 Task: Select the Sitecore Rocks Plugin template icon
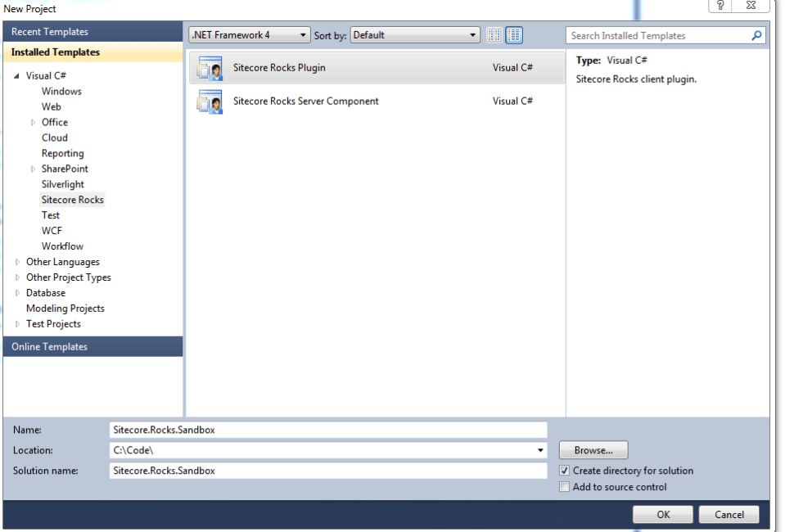coord(210,67)
